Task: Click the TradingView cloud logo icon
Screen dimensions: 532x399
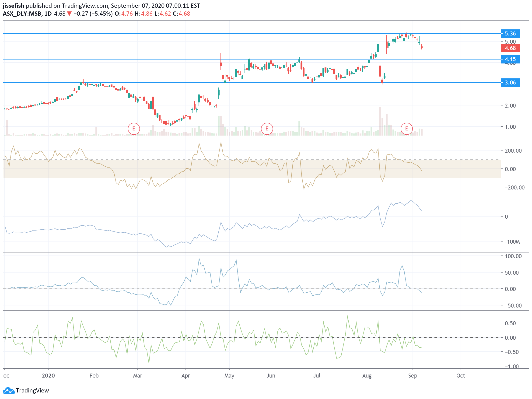Action: (9, 391)
